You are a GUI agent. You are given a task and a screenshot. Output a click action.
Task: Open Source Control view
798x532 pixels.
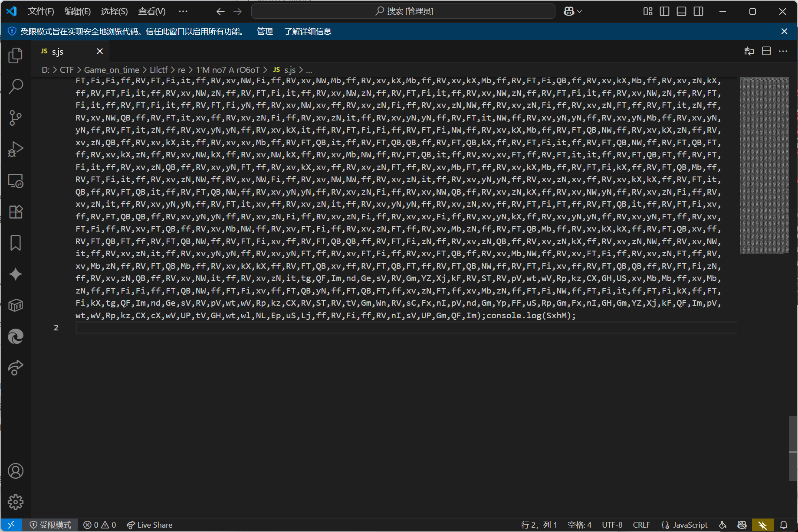pos(16,117)
